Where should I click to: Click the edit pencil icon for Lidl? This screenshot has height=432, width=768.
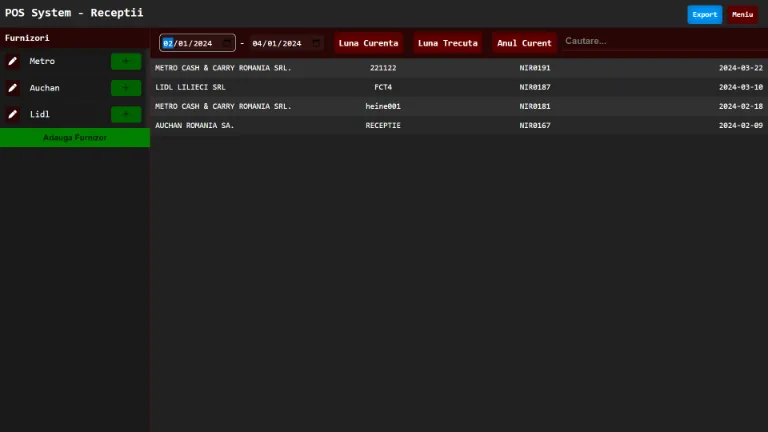click(13, 114)
